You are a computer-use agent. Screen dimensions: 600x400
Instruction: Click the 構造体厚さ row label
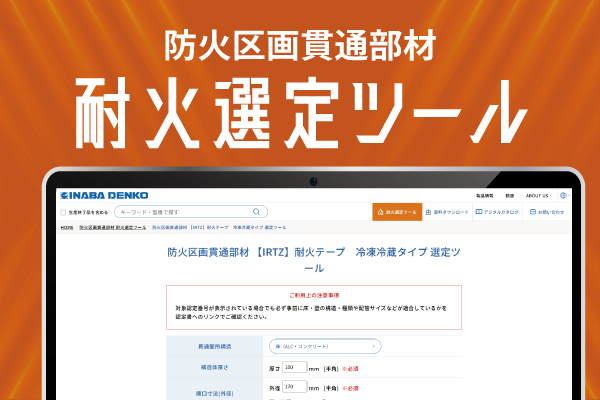coord(215,367)
